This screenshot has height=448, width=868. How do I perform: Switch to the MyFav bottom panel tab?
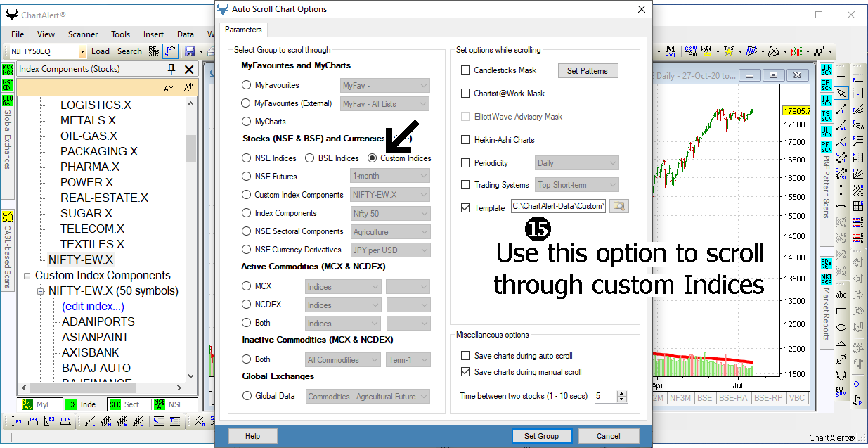pyautogui.click(x=39, y=404)
